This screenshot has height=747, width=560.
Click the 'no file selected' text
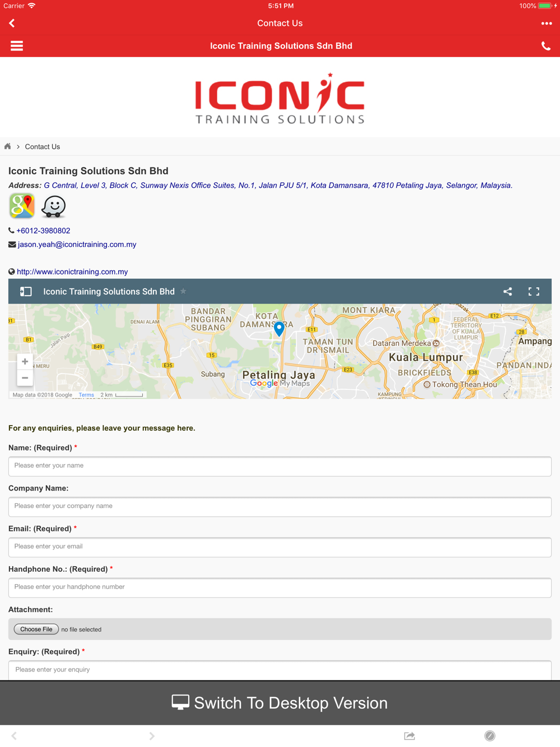[81, 629]
